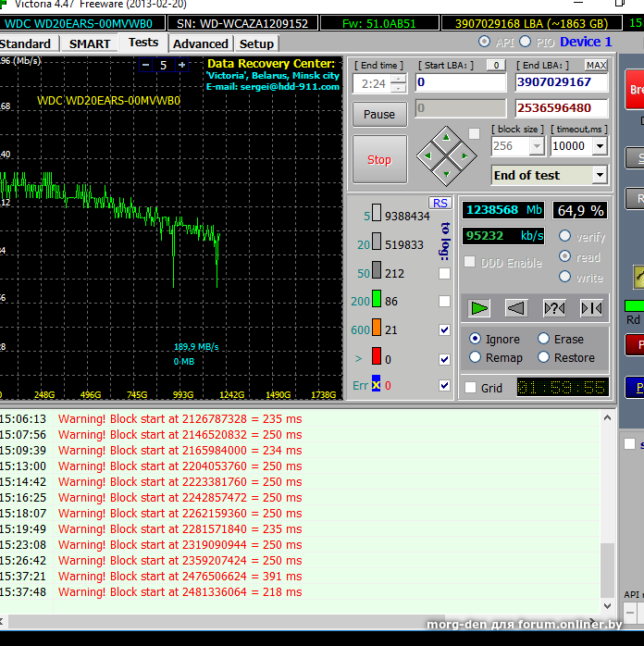Click the red Stop button
Viewport: 644px width, 646px height.
379,159
